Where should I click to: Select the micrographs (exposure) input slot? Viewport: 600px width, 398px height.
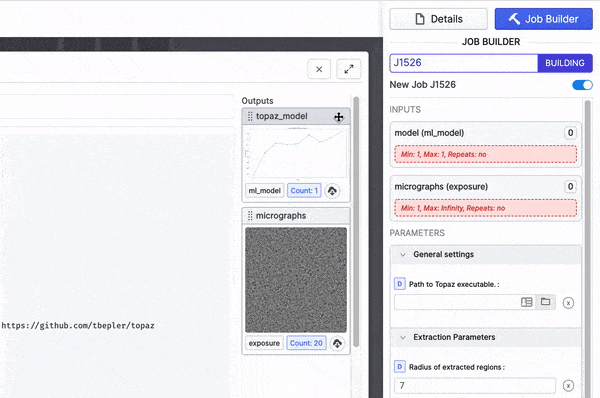(x=485, y=198)
